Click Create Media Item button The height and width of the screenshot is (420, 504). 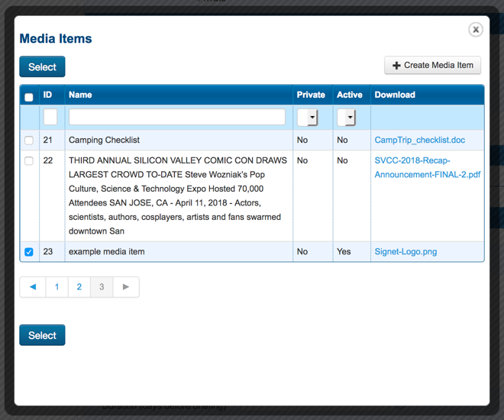[432, 66]
